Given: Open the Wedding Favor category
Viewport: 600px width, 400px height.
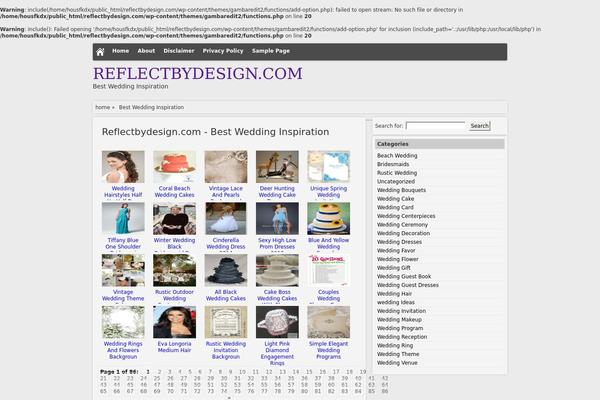Looking at the screenshot, I should click(396, 251).
